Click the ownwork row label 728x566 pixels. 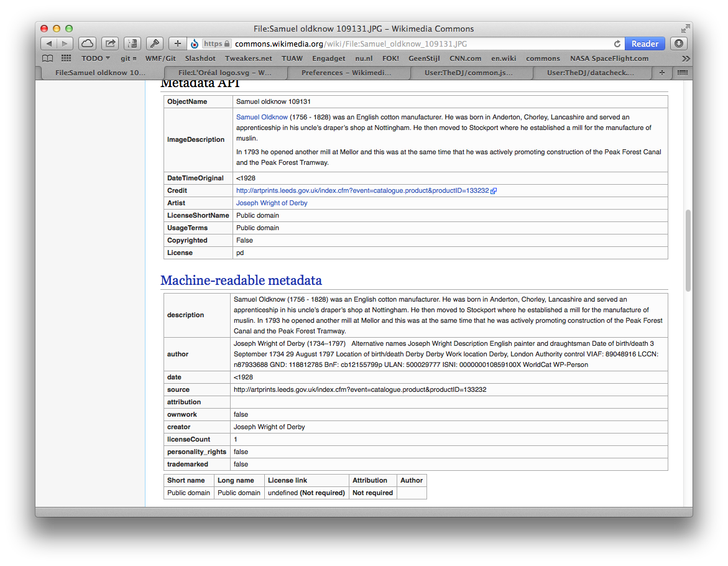pyautogui.click(x=182, y=415)
